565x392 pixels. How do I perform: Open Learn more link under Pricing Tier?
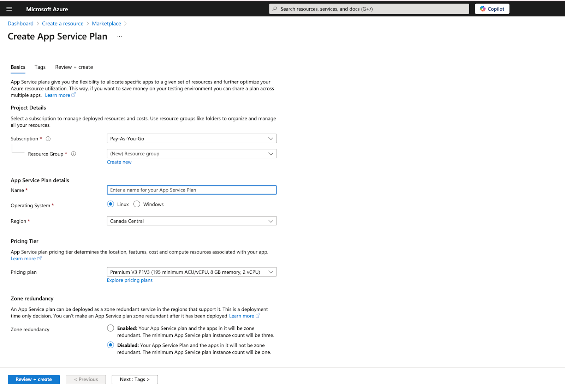click(23, 259)
